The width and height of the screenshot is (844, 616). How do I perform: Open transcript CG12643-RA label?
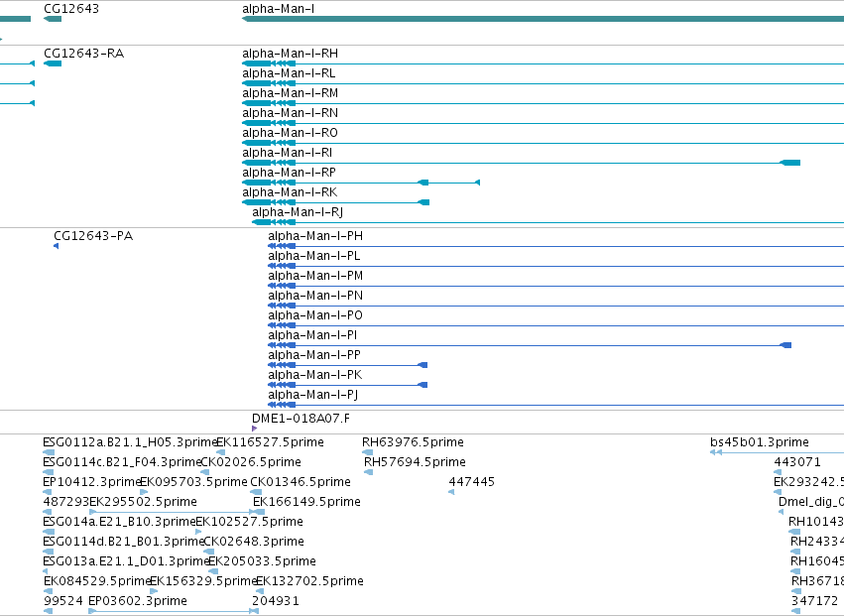click(x=83, y=54)
